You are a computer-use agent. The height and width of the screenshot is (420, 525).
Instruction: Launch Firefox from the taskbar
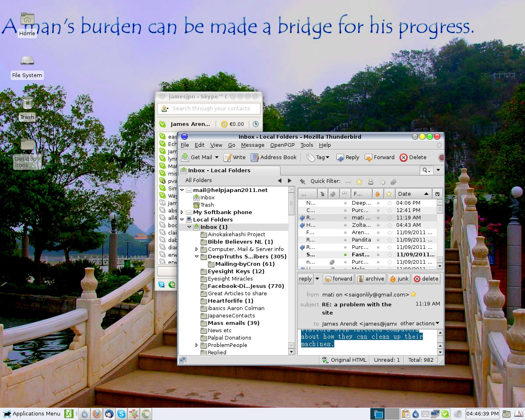[x=97, y=414]
